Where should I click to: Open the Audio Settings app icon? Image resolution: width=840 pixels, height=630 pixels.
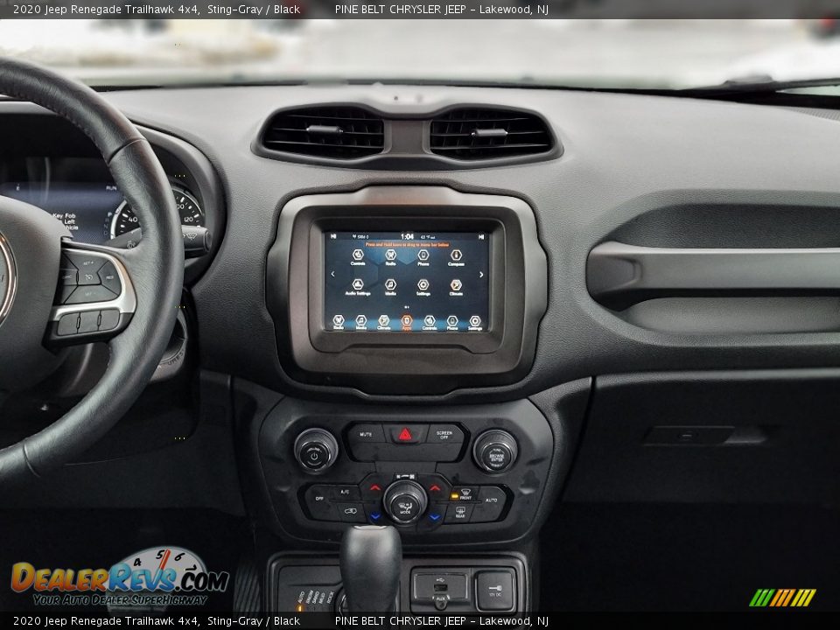point(358,287)
